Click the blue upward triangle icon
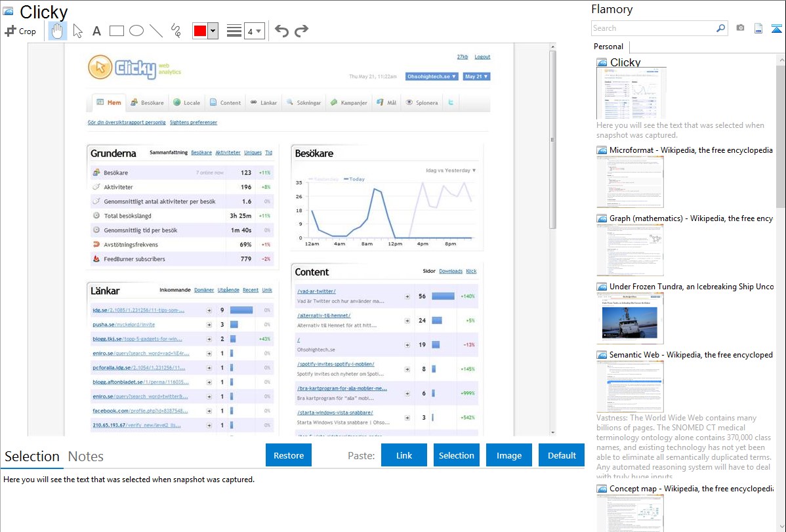Viewport: 786px width, 532px height. click(776, 28)
